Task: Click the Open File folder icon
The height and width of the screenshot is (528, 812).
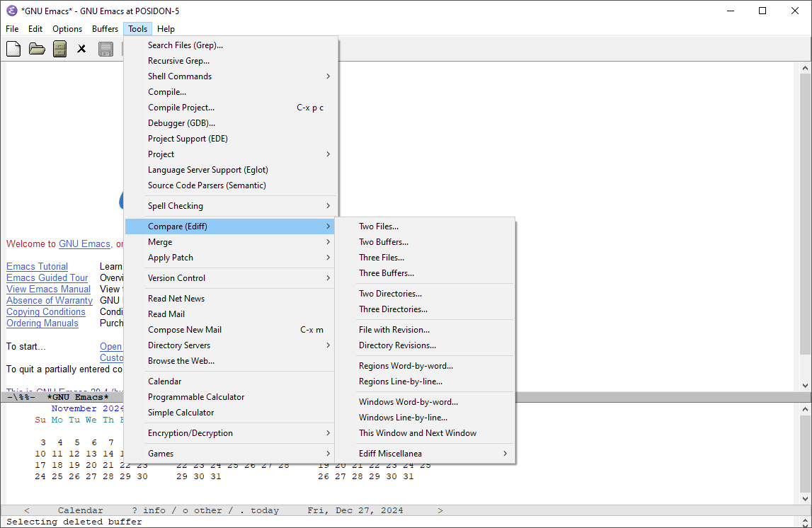Action: (x=37, y=49)
